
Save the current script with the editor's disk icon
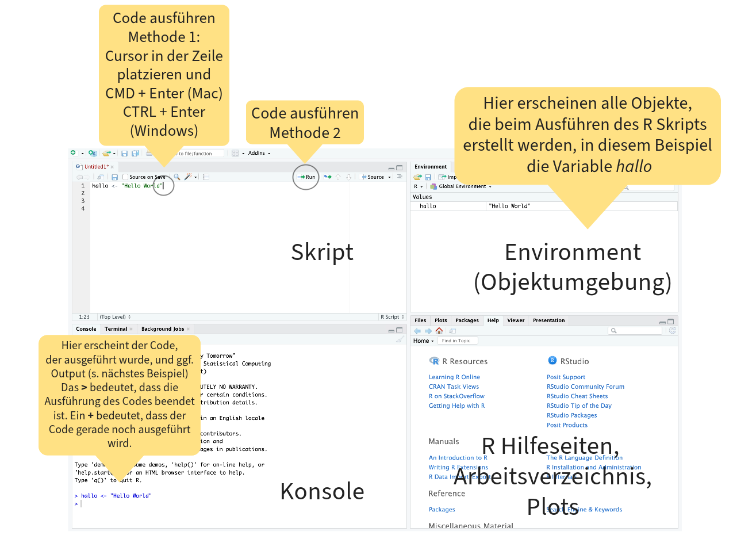pyautogui.click(x=114, y=177)
